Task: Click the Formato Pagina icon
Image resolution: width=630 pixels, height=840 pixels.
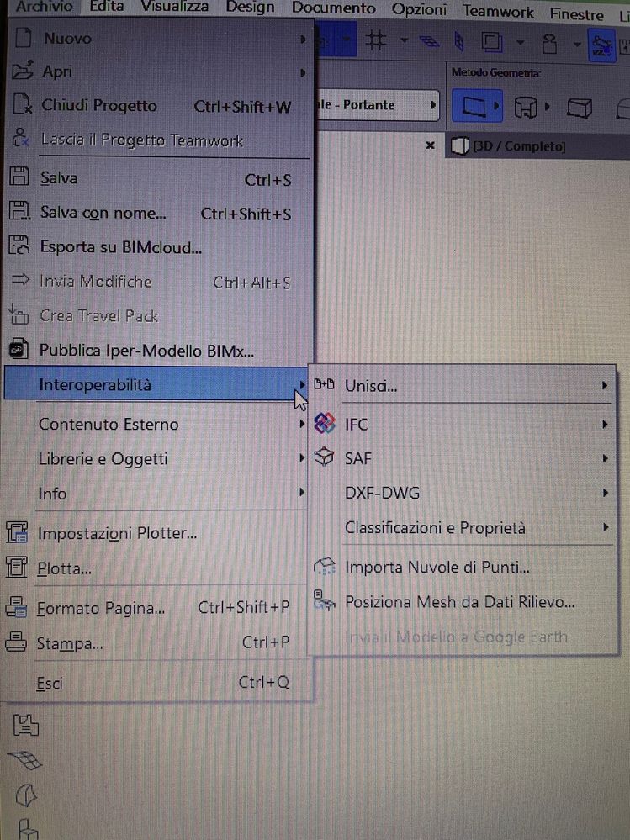Action: click(x=15, y=607)
